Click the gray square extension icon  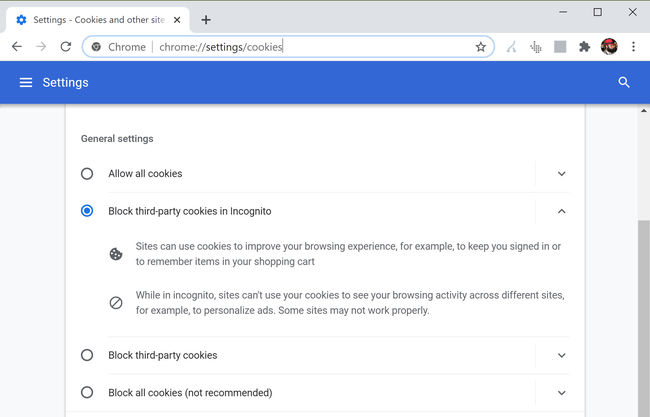(x=560, y=47)
